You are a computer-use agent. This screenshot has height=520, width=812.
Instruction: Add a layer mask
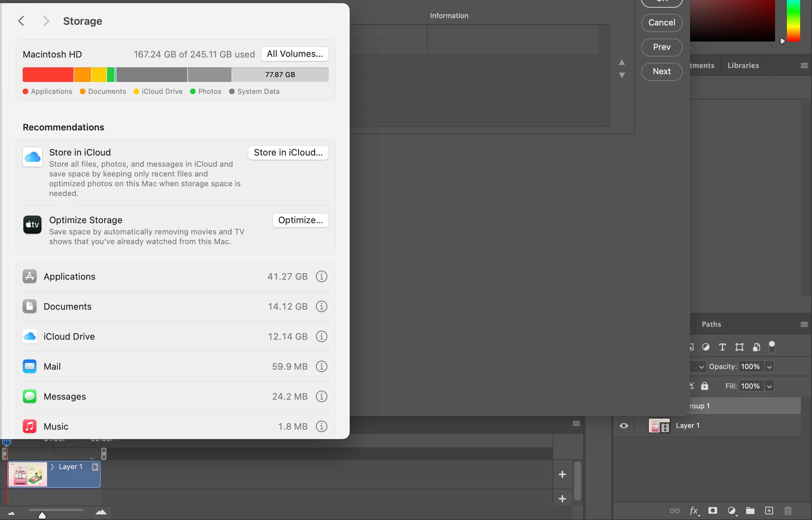coord(713,511)
